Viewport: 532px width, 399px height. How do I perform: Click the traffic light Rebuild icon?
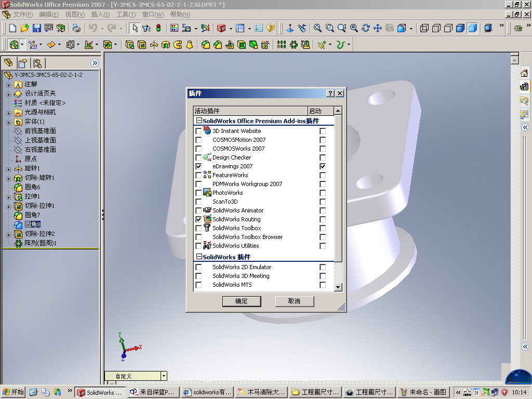pos(158,28)
